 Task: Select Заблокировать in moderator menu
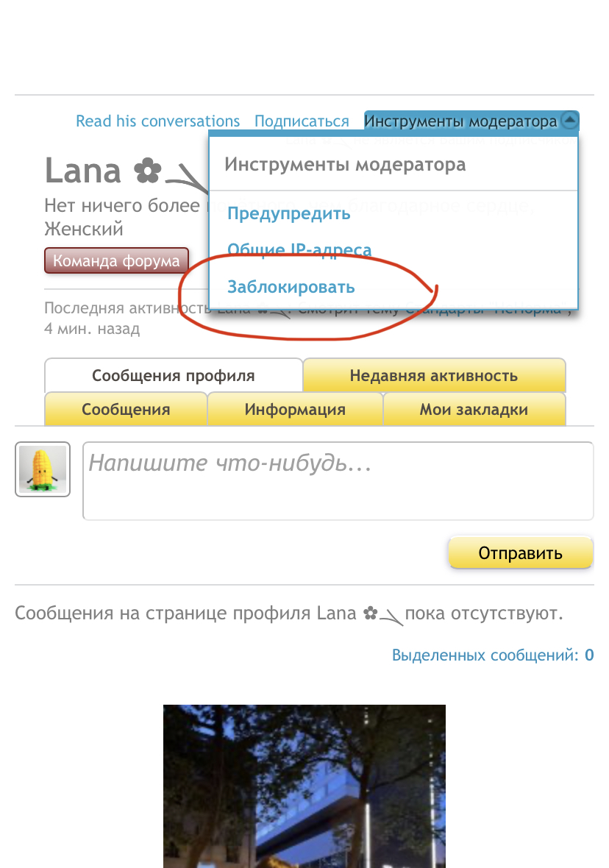click(291, 288)
